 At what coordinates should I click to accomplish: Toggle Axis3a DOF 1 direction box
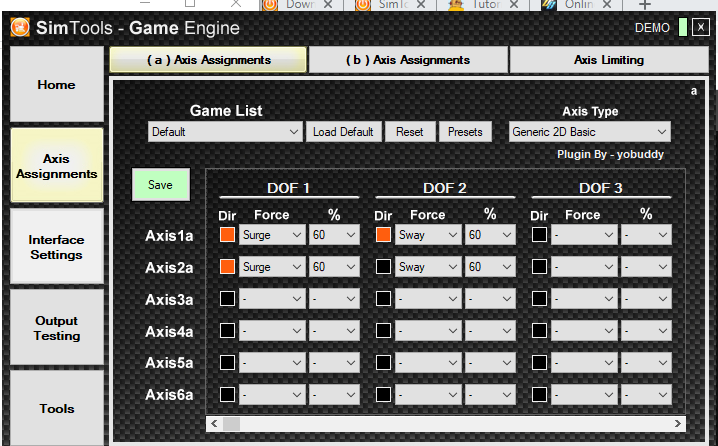[x=227, y=299]
